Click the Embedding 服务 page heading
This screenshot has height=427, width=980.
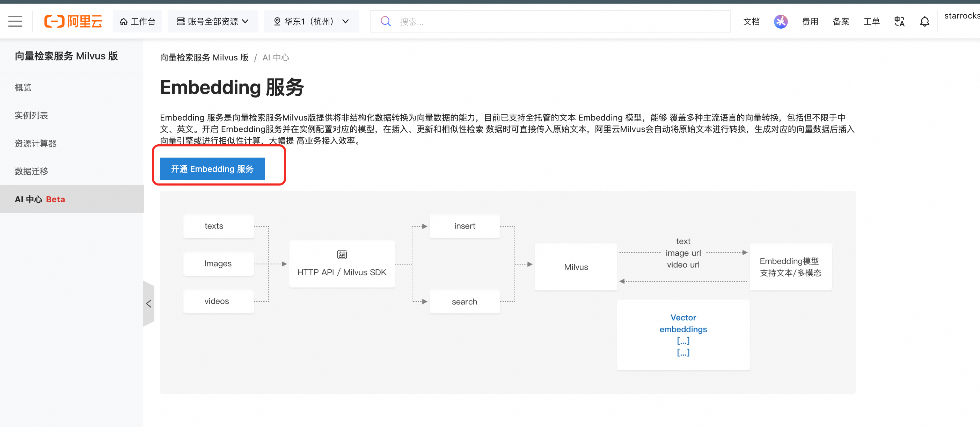coord(232,87)
